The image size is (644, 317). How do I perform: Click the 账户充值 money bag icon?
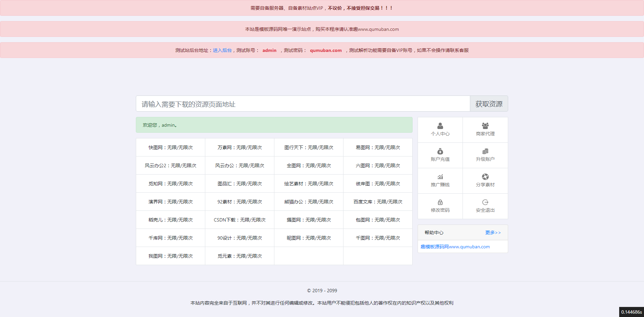(440, 151)
